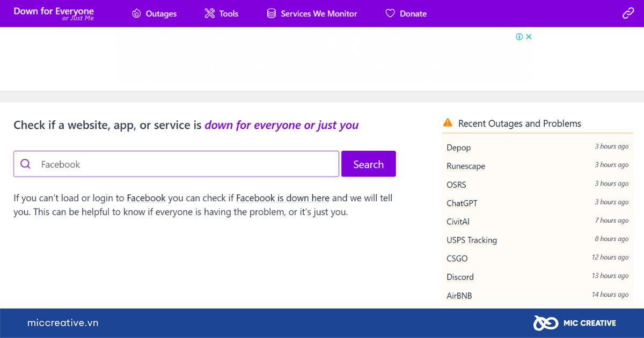Click '3 hours ago' next to Depop
This screenshot has height=338, width=644.
(x=612, y=146)
